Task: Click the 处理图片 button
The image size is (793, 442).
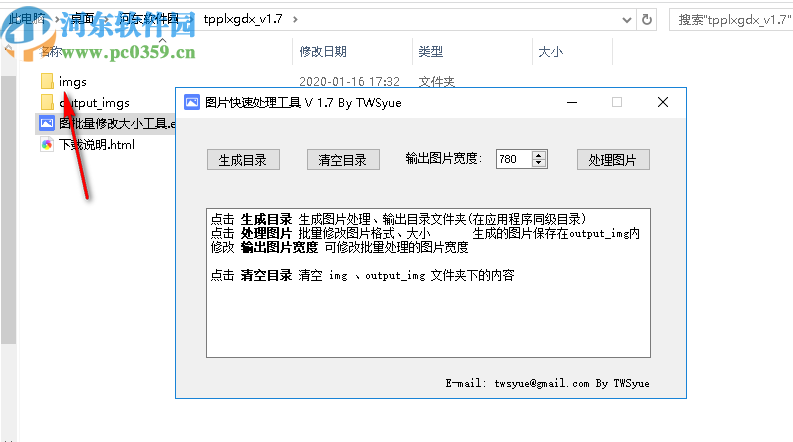Action: (613, 160)
